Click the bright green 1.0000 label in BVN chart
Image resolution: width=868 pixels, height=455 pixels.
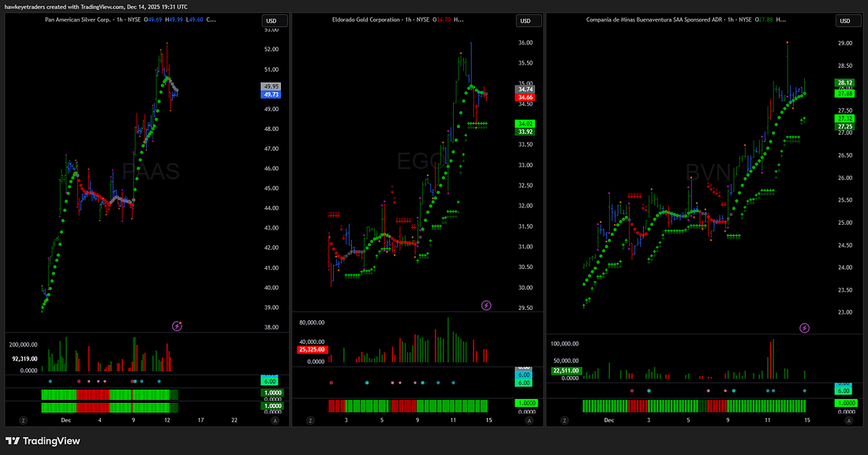pos(845,404)
